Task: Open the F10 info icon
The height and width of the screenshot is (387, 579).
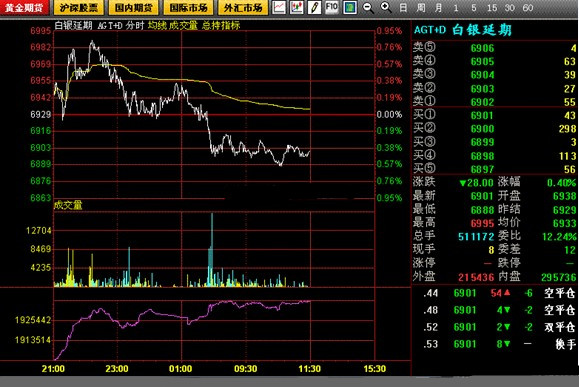Action: click(332, 7)
